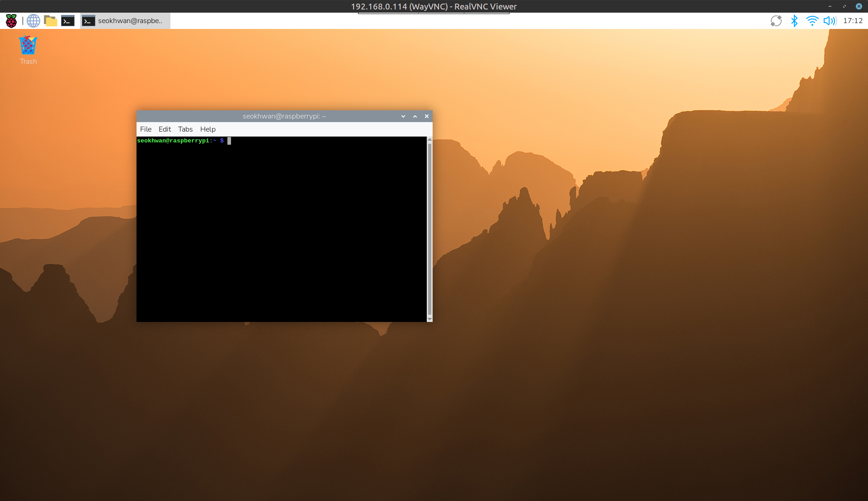
Task: Open the Raspberry Pi main menu
Action: (11, 21)
